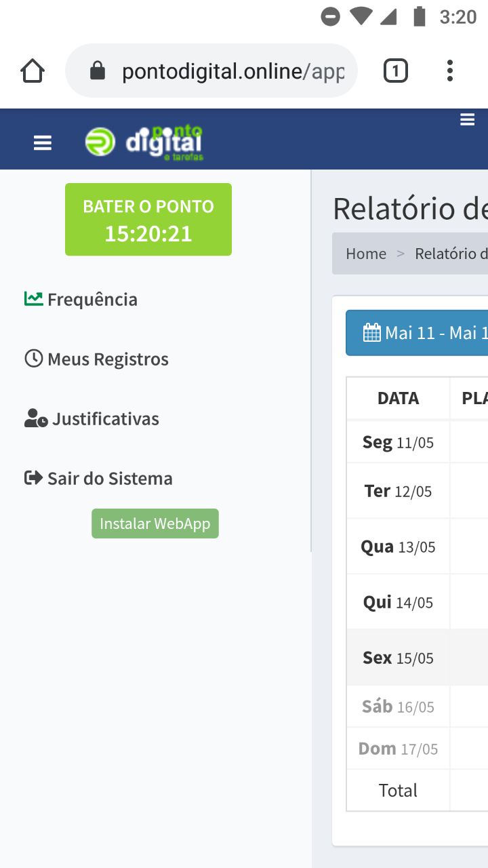Click the calendar icon on date range button

pos(371,332)
